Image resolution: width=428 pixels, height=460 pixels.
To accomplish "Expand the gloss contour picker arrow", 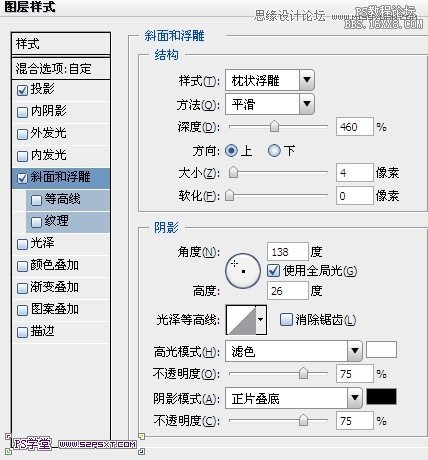I will (x=261, y=320).
